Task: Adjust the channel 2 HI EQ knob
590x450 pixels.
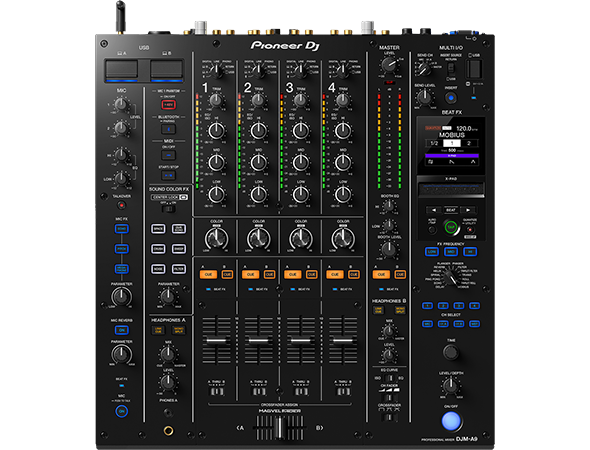Action: 259,131
